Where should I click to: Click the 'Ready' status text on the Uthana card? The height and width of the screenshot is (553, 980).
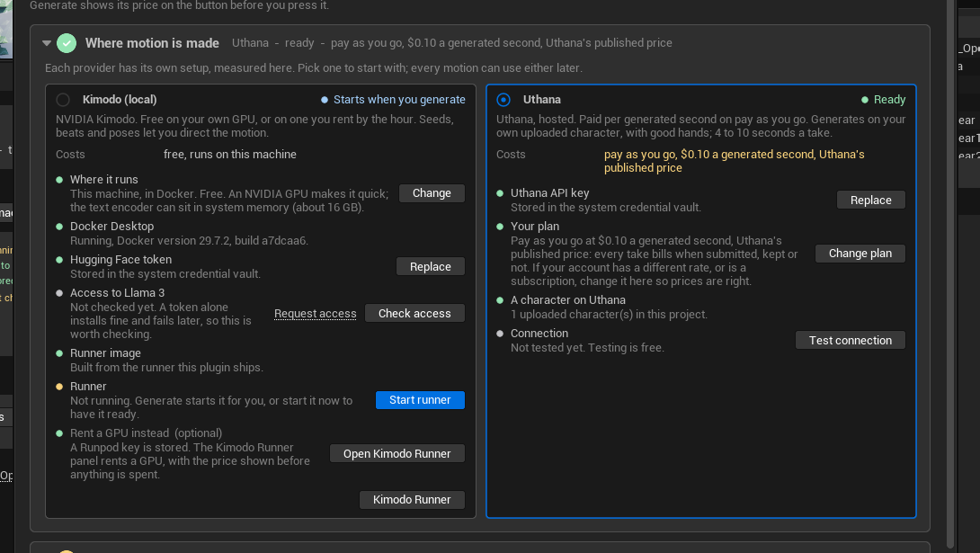(889, 99)
